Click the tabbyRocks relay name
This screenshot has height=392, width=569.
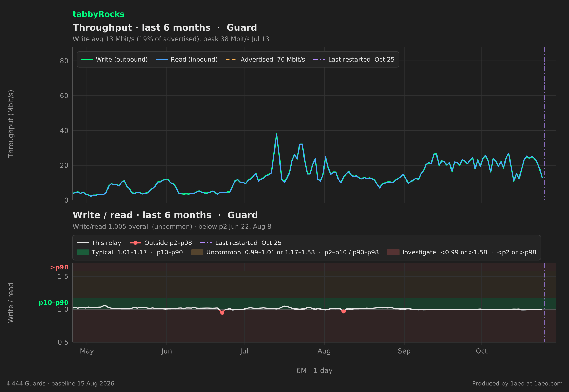pos(98,14)
